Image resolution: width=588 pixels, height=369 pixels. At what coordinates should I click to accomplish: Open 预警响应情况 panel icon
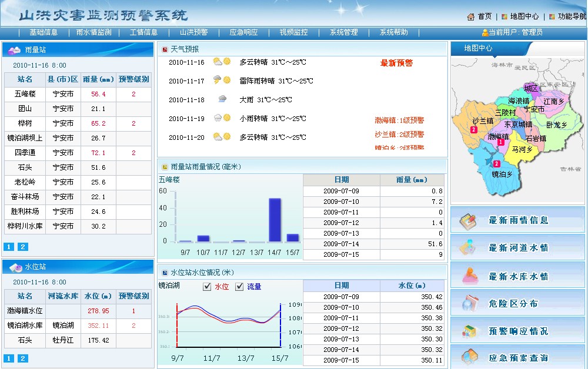[469, 331]
